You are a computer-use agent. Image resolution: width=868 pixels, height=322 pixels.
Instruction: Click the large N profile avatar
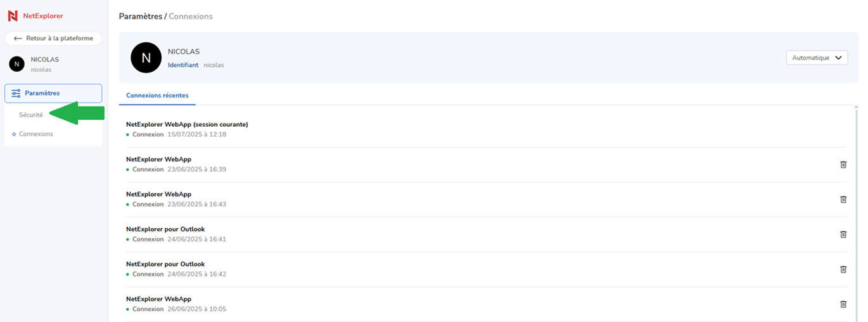pos(146,58)
